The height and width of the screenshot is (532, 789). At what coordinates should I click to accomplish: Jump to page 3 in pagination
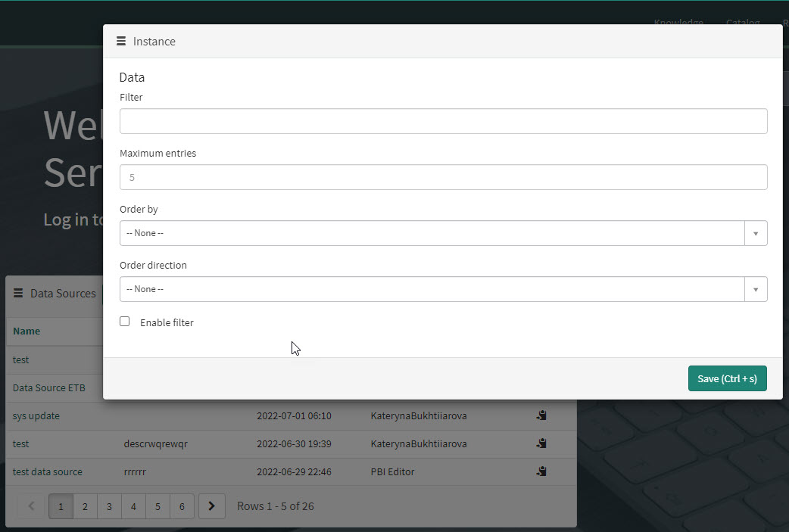click(109, 506)
